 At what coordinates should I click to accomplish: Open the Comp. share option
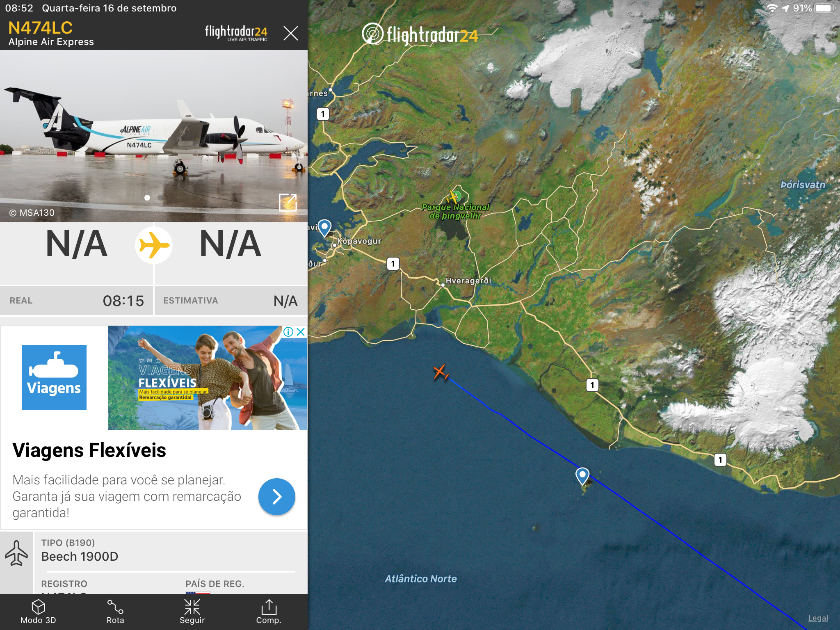coord(269,612)
